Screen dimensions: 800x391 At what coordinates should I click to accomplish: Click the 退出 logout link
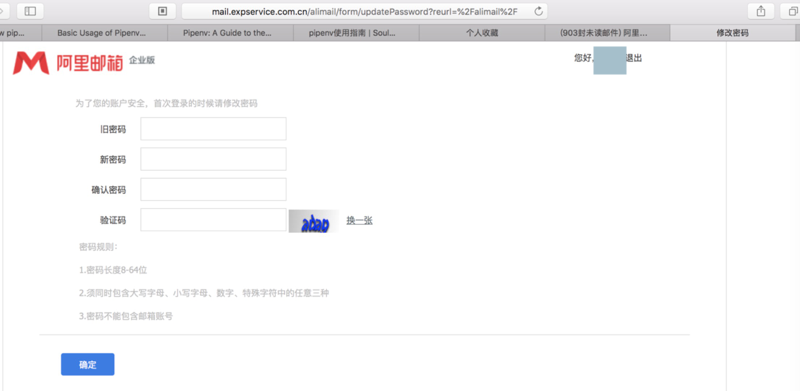pos(634,58)
